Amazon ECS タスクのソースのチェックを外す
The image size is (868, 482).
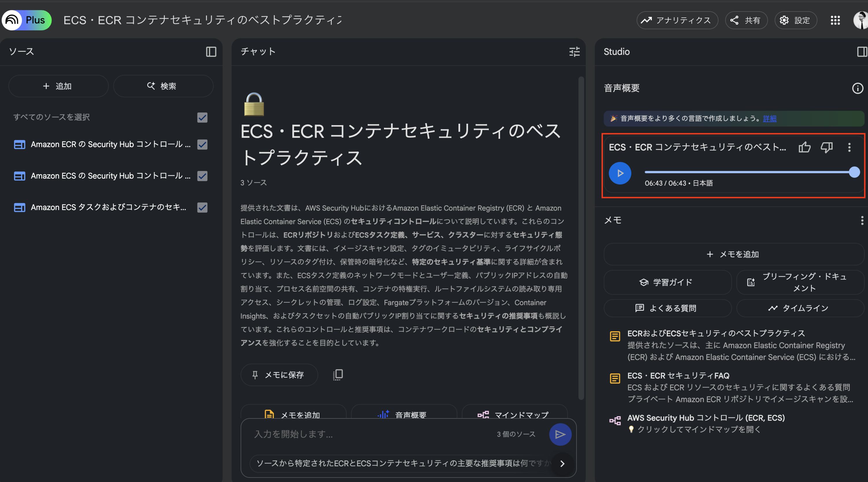[x=202, y=207]
